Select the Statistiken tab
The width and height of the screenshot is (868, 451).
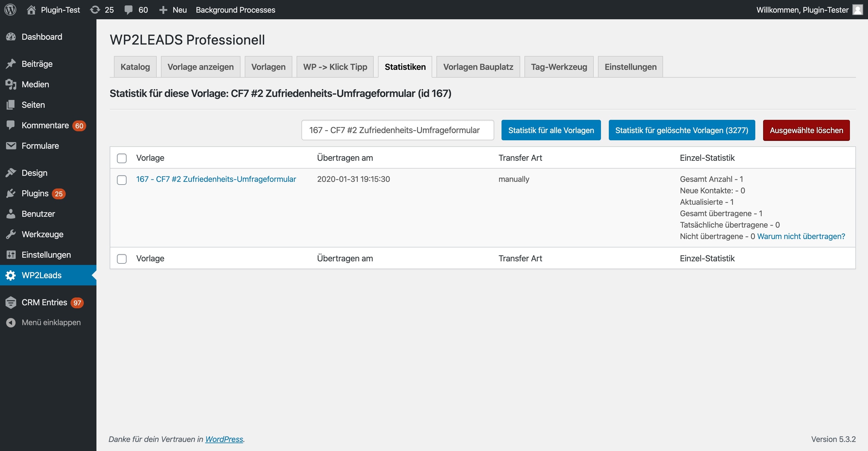pyautogui.click(x=405, y=67)
